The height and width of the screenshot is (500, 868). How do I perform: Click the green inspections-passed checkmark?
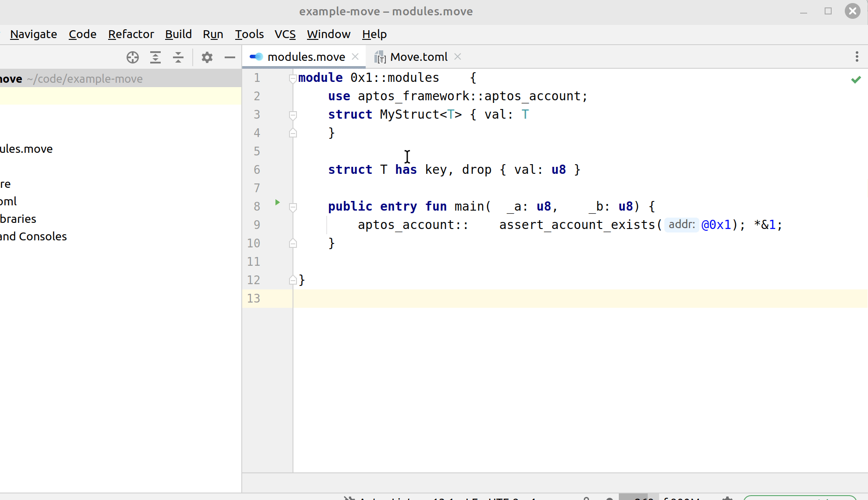(x=856, y=79)
